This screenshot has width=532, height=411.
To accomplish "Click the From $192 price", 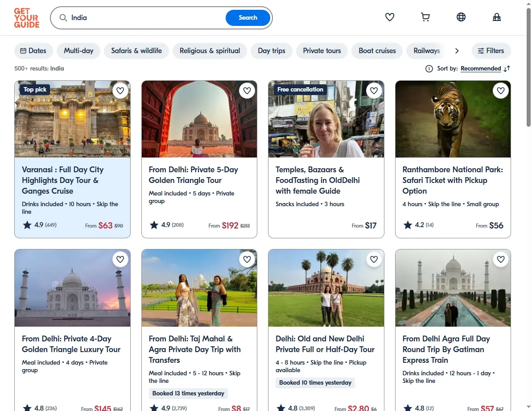I will [229, 225].
